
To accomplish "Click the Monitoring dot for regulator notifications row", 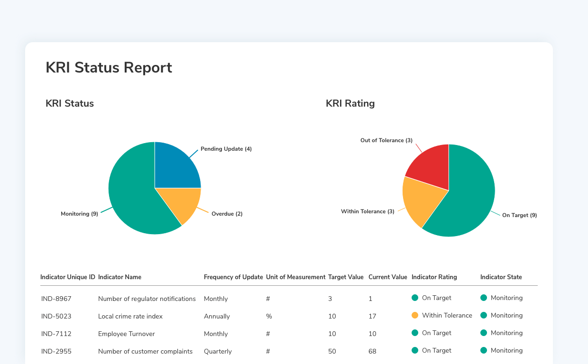I will click(484, 298).
